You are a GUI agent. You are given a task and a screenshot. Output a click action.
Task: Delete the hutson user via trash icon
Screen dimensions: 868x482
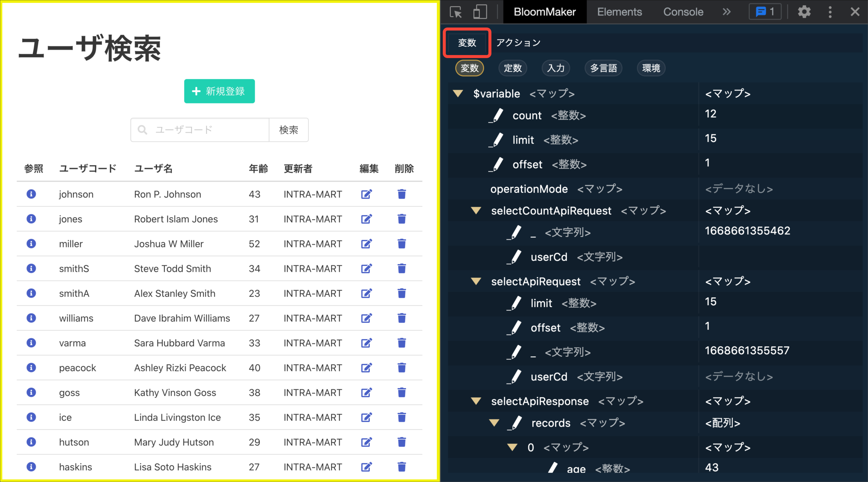click(x=401, y=442)
